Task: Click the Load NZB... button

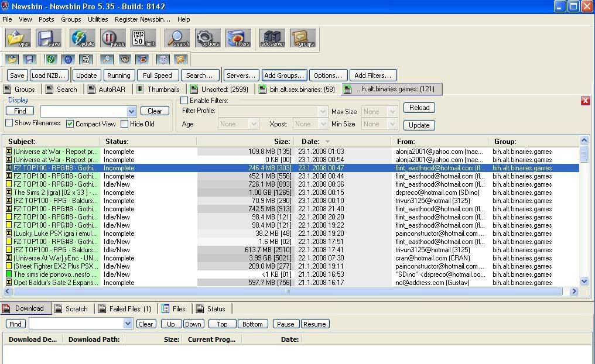Action: coord(49,75)
